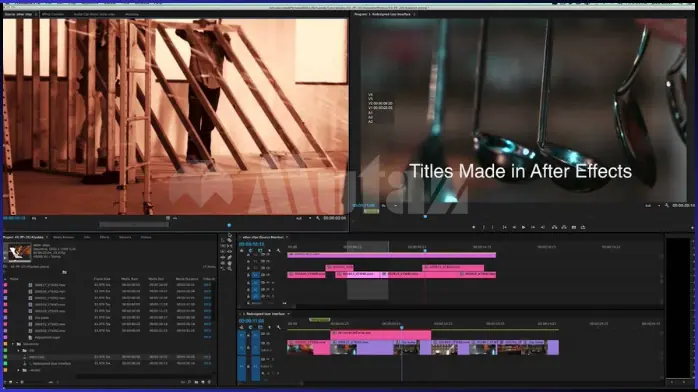
Task: Sort by Media Duration column header
Action: [x=187, y=279]
